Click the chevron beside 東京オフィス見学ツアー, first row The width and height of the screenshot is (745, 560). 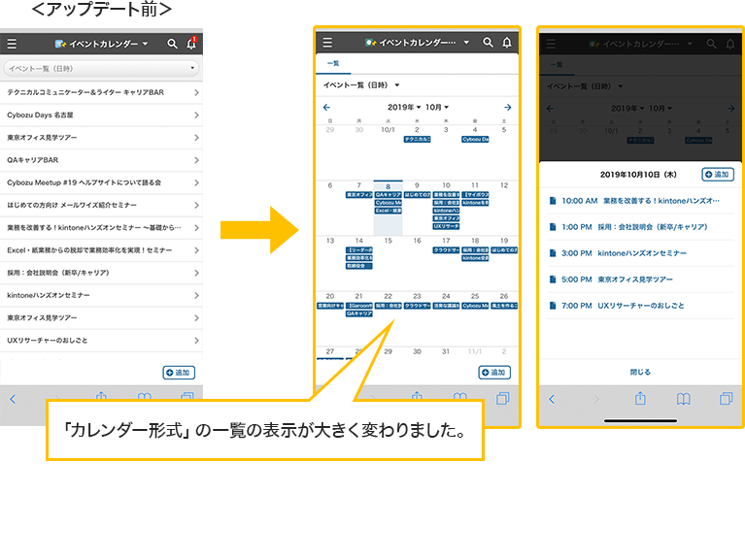(x=196, y=138)
